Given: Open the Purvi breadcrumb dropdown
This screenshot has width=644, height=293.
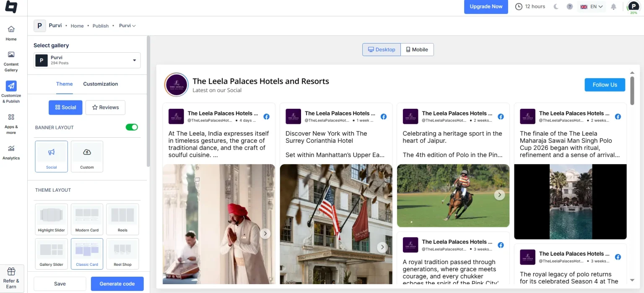Looking at the screenshot, I should [x=127, y=26].
